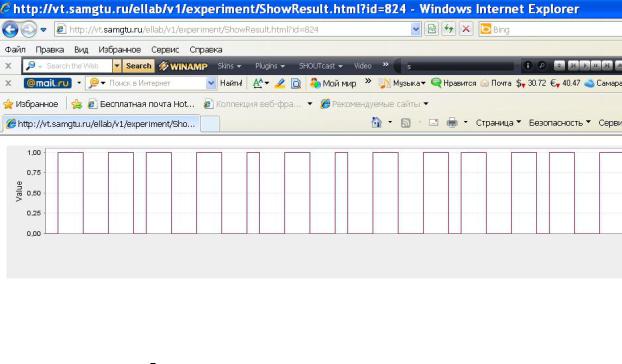Open the Страница dropdown menu

click(498, 123)
